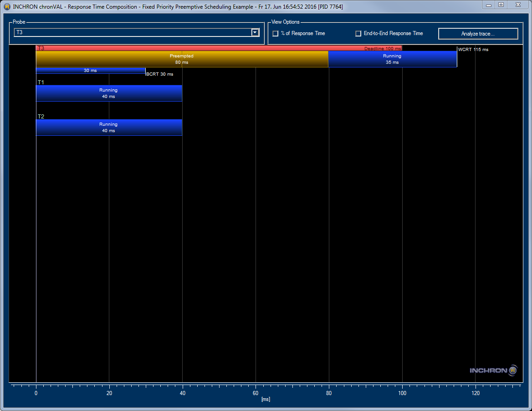Select T1 Running 40 ms bar
The height and width of the screenshot is (411, 532).
tap(109, 93)
